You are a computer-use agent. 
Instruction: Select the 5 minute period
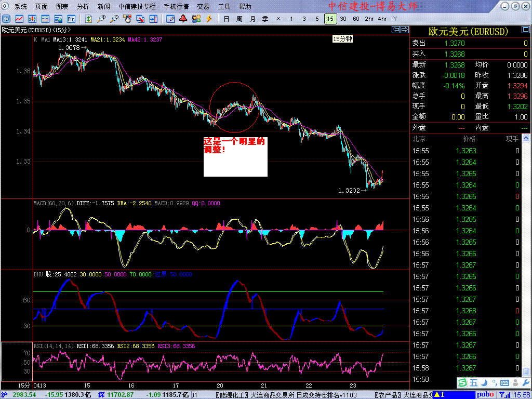pyautogui.click(x=317, y=19)
